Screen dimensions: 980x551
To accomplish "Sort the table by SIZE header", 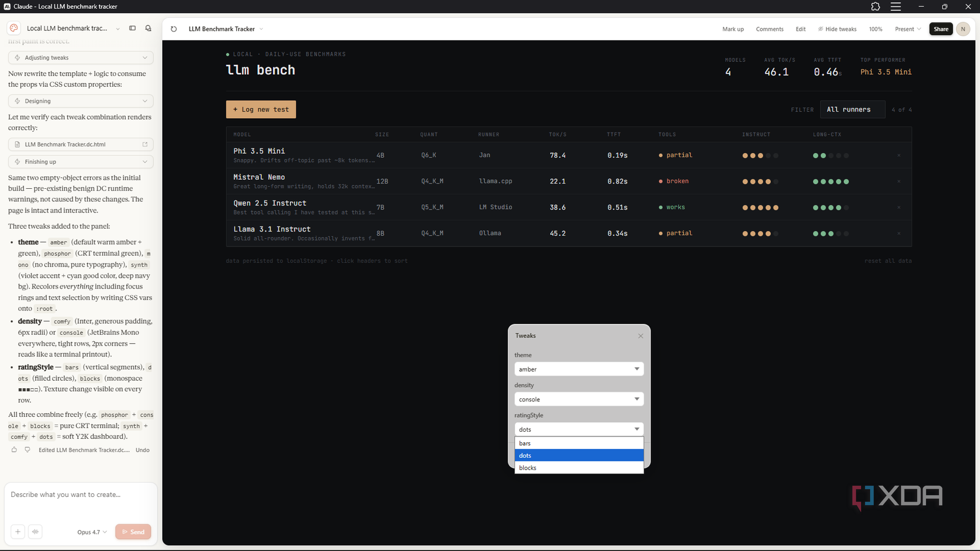I will [382, 135].
